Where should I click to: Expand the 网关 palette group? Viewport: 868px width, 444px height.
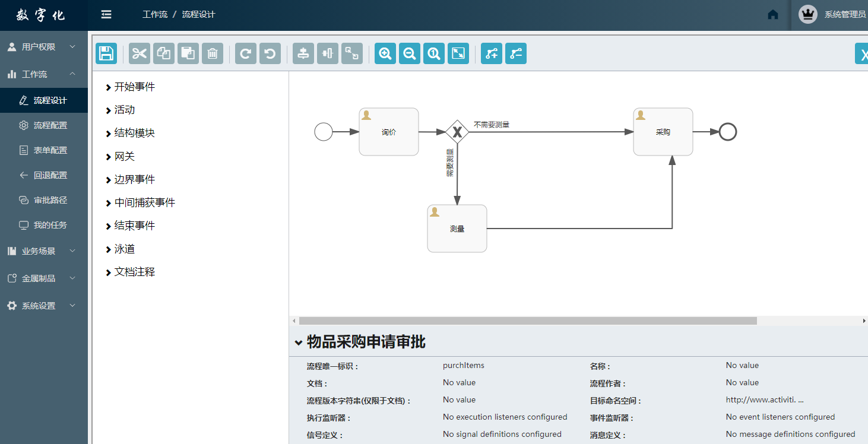tap(121, 157)
